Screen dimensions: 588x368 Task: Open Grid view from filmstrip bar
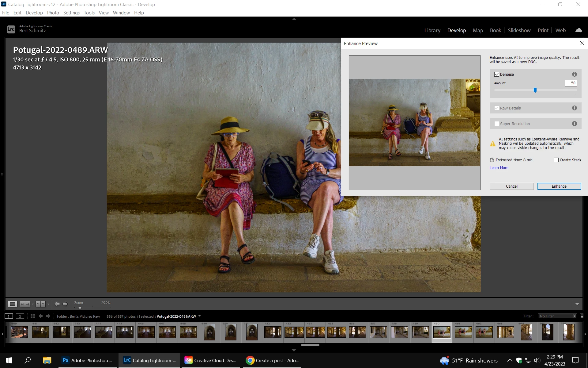coord(33,316)
